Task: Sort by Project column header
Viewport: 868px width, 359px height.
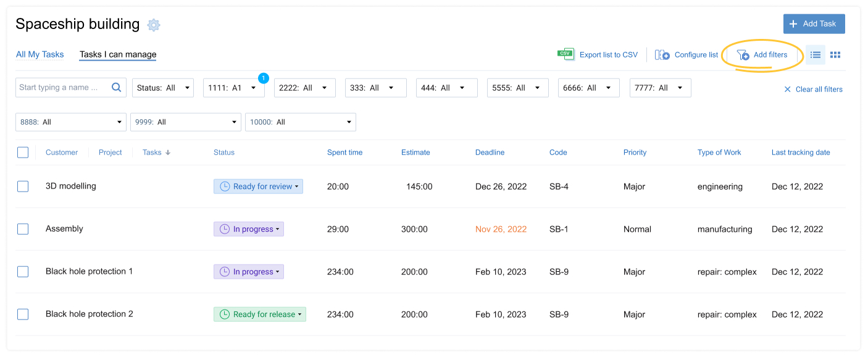Action: coord(111,153)
